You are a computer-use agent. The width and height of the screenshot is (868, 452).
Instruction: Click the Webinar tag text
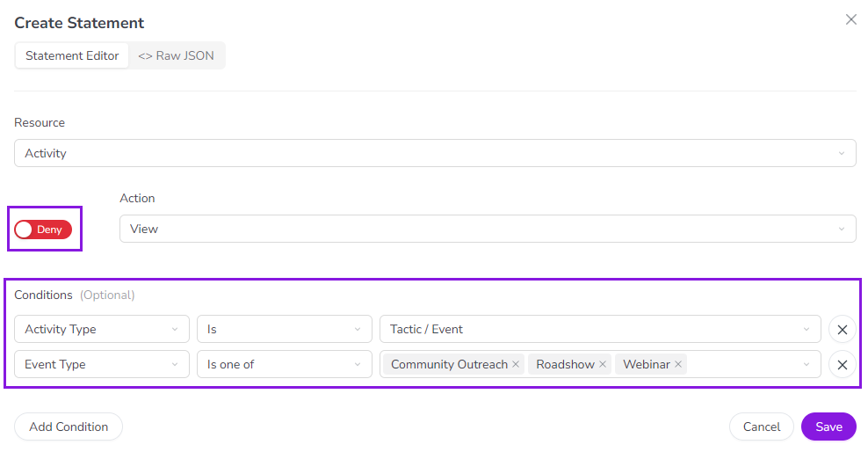647,364
